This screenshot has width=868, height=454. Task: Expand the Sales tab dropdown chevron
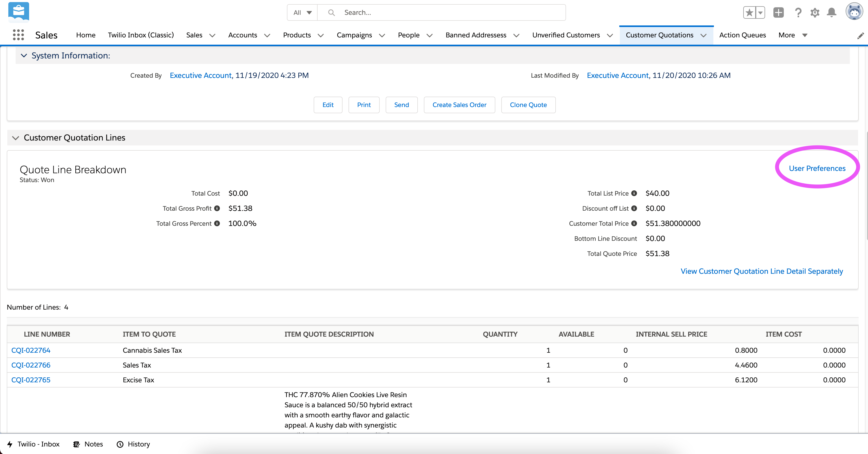pyautogui.click(x=212, y=35)
